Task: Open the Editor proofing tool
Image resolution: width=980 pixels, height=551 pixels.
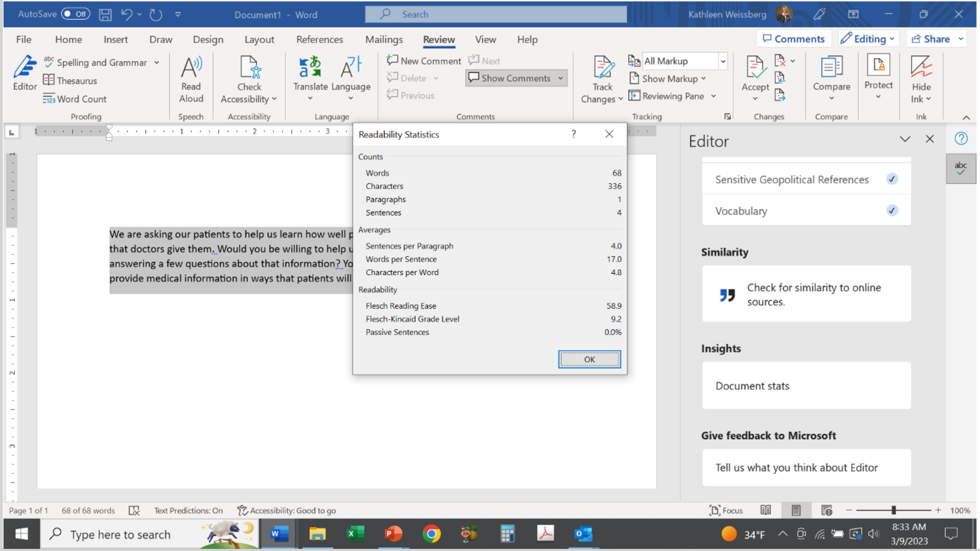Action: coord(25,73)
